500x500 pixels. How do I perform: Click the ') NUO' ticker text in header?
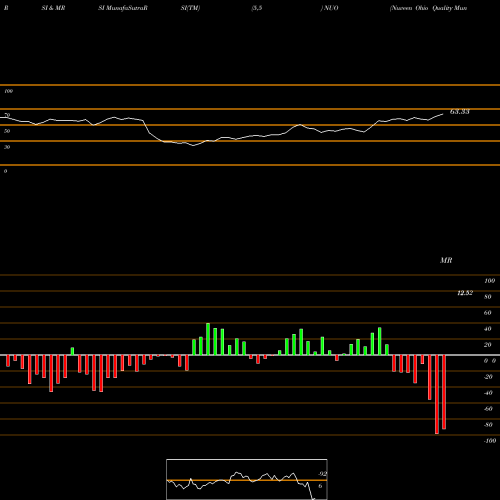point(329,8)
